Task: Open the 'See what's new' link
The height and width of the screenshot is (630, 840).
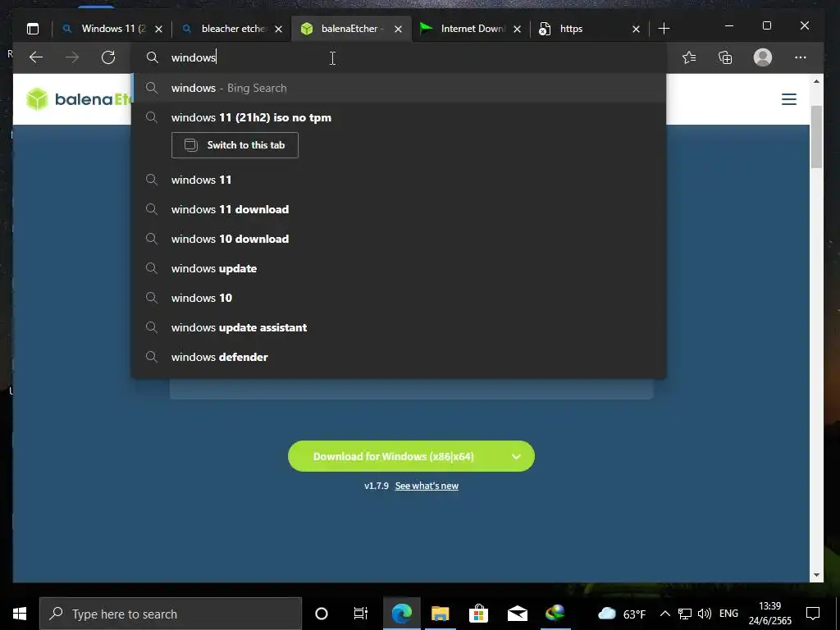Action: [x=427, y=486]
